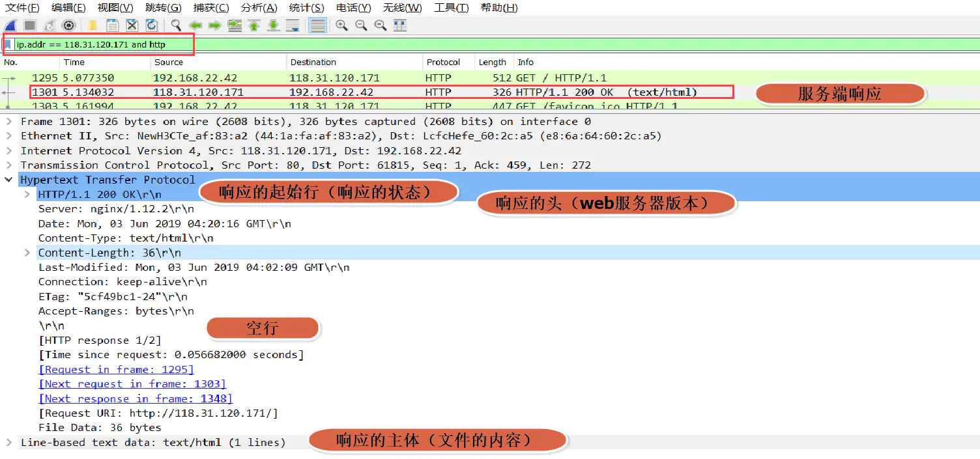Jump to the last packet
Image resolution: width=980 pixels, height=459 pixels.
274,25
